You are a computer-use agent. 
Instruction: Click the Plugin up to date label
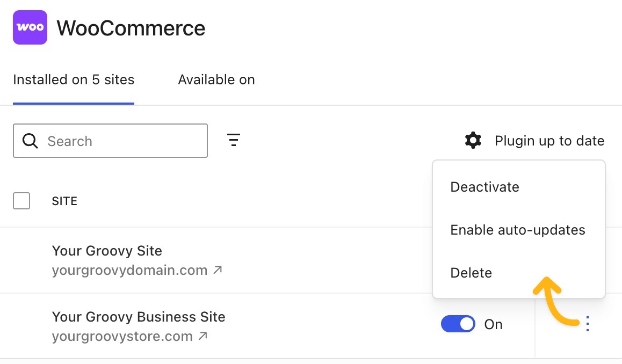tap(549, 141)
